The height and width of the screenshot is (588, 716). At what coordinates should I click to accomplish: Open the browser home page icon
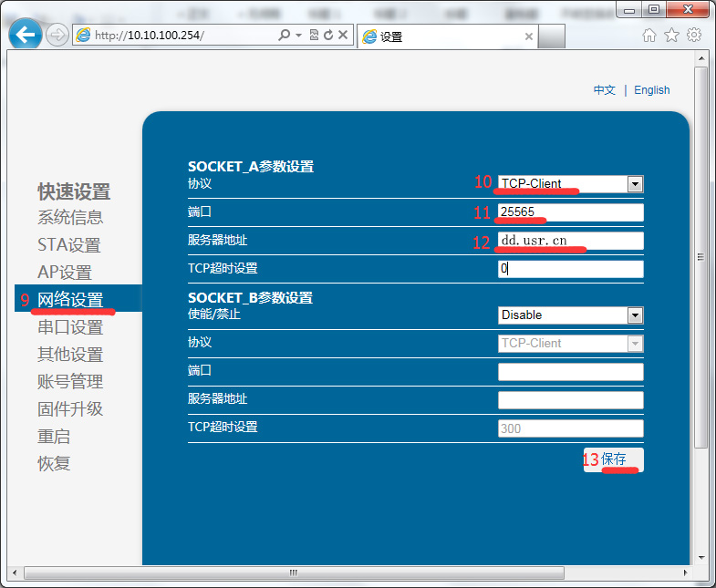(649, 35)
